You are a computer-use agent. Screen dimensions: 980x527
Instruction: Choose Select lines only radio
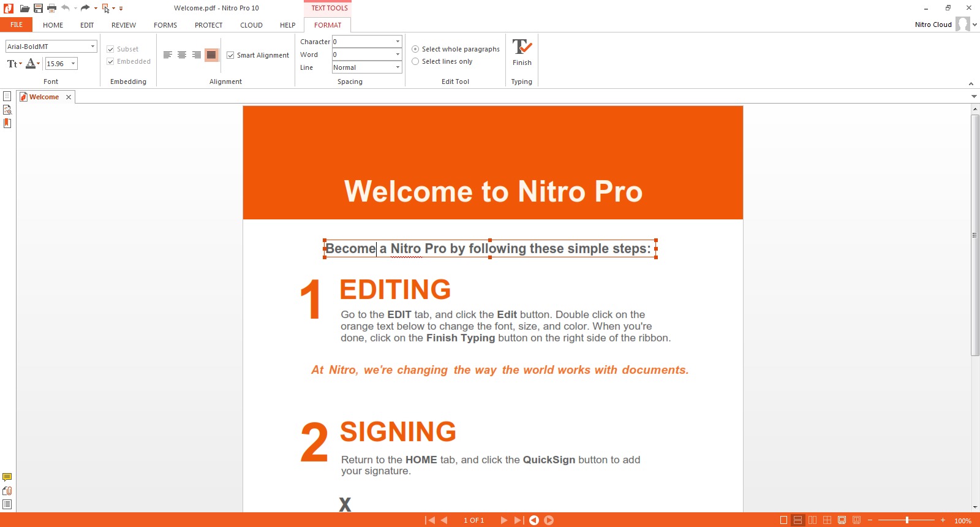click(415, 61)
